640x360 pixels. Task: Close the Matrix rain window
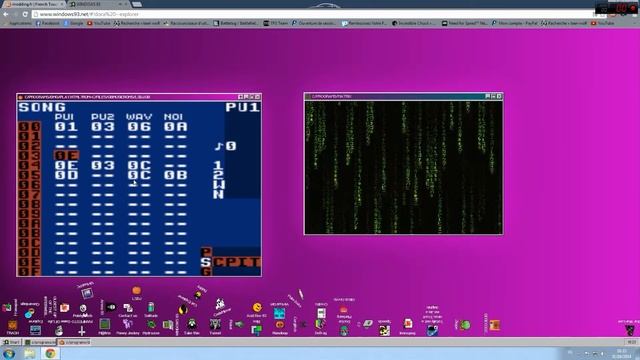[499, 96]
